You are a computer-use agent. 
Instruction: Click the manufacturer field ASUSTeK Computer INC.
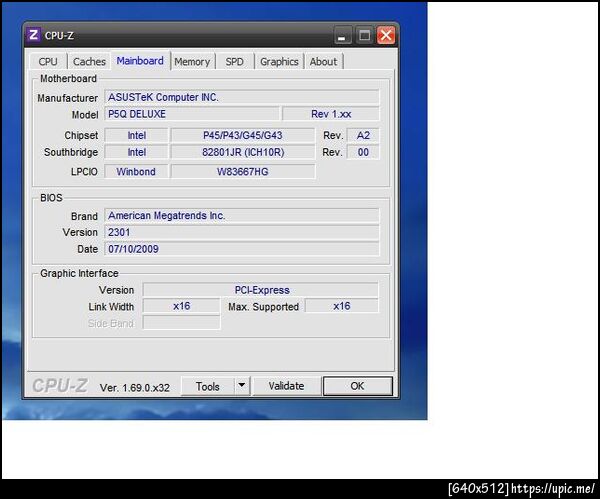click(x=242, y=97)
